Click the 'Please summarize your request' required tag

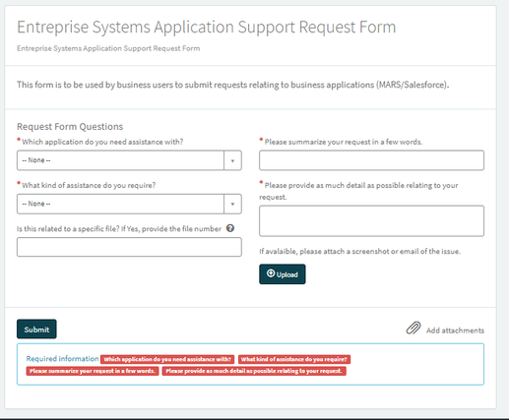[93, 371]
